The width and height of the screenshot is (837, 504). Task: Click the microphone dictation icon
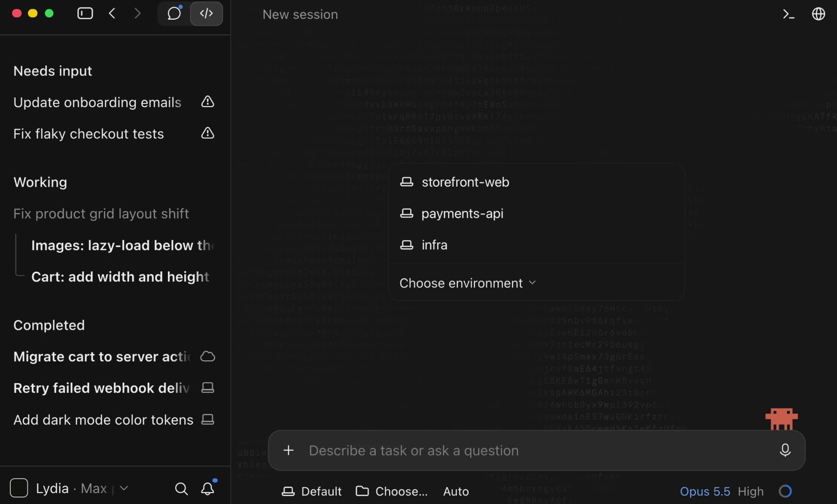785,450
